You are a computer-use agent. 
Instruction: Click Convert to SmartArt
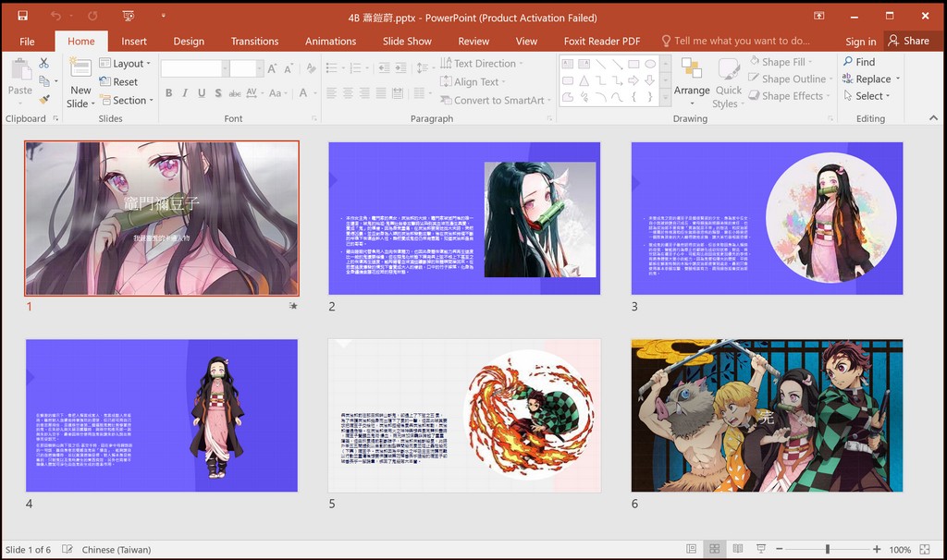click(x=496, y=100)
